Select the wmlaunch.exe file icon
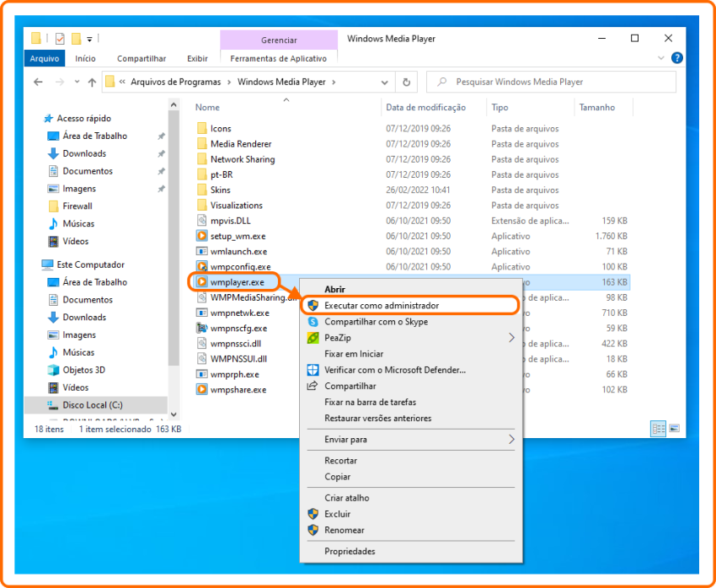716x588 pixels. coord(201,252)
